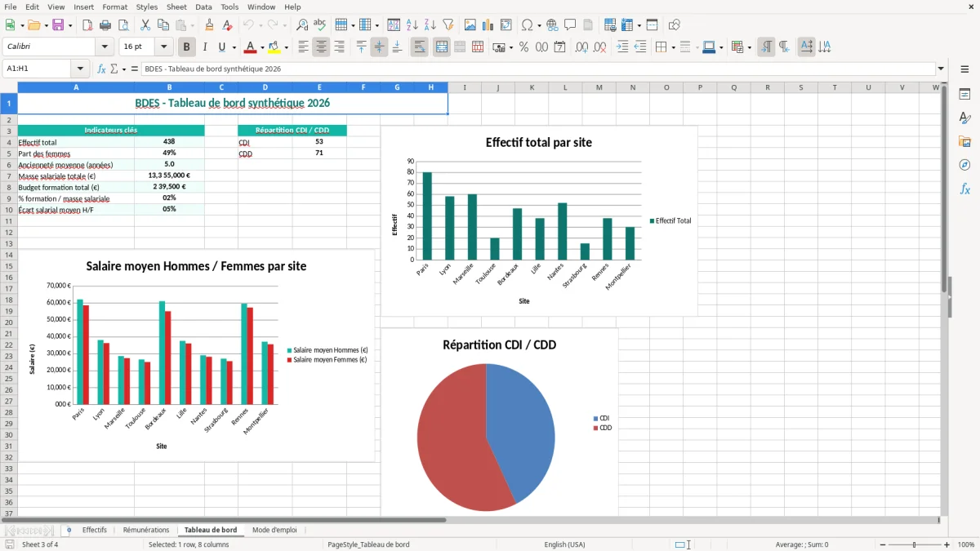Click the Insert Comment icon
The width and height of the screenshot is (980, 551).
point(570,25)
